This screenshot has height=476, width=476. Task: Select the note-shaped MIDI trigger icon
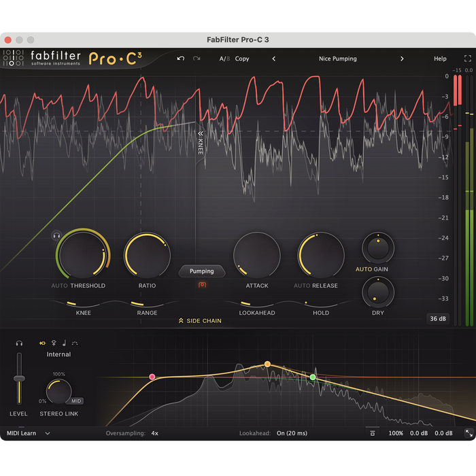pyautogui.click(x=64, y=343)
